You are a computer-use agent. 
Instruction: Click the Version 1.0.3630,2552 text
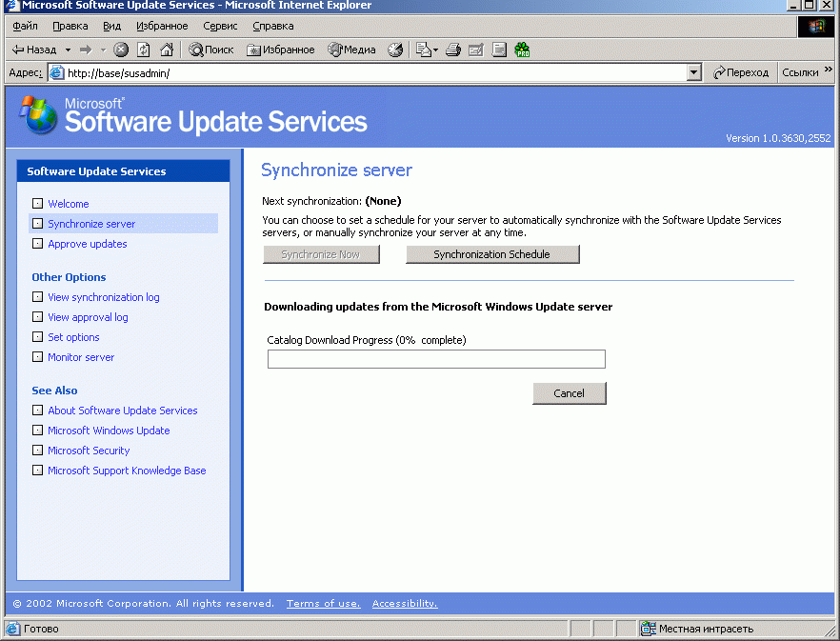pyautogui.click(x=778, y=138)
